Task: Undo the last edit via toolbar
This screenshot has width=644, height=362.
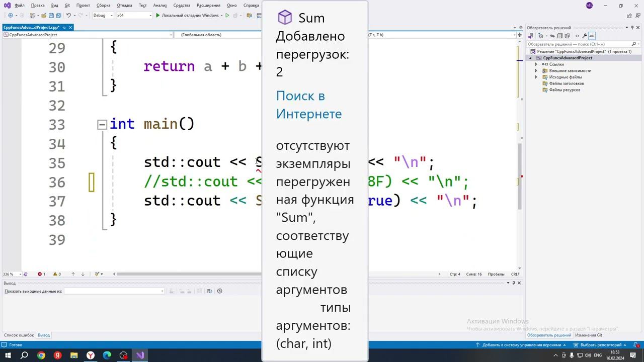Action: click(x=68, y=16)
